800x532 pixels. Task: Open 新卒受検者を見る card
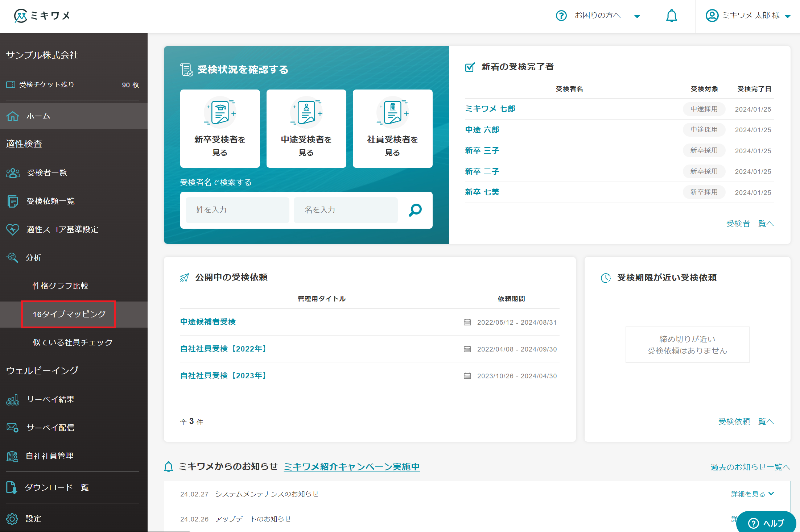220,129
